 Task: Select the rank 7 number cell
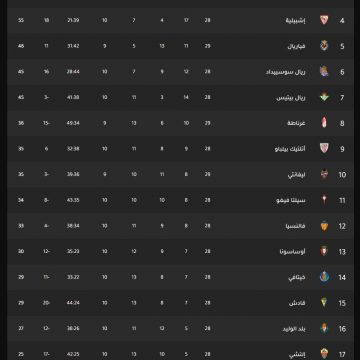tap(342, 98)
